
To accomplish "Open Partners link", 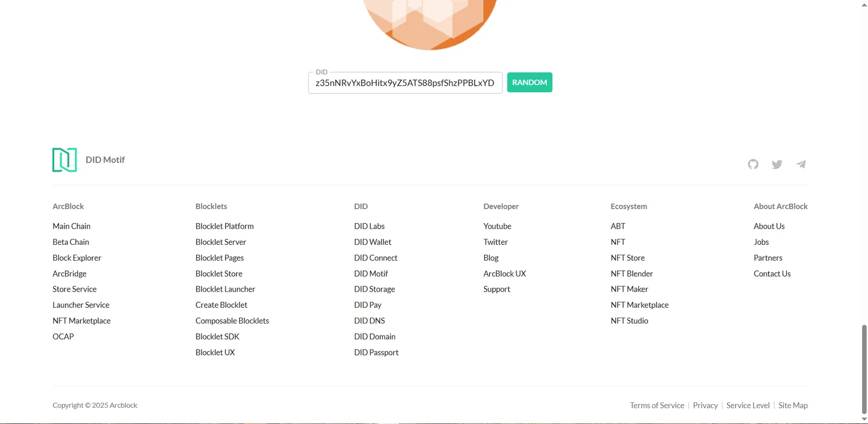I will point(768,258).
